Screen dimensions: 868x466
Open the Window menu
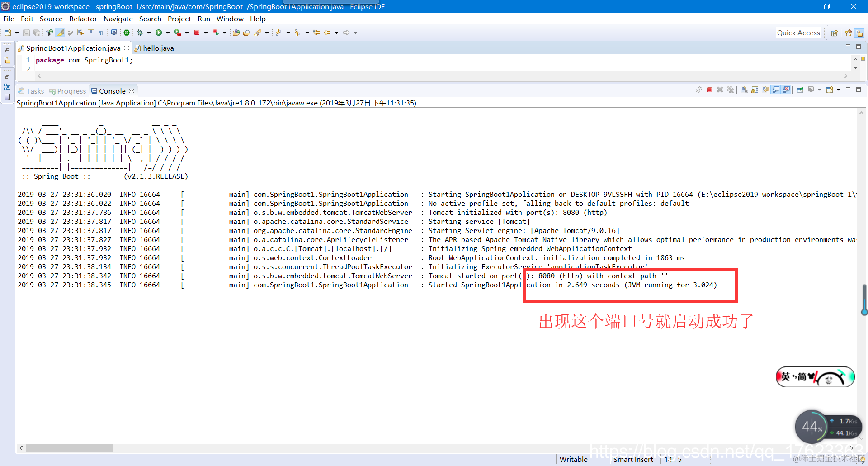coord(230,19)
